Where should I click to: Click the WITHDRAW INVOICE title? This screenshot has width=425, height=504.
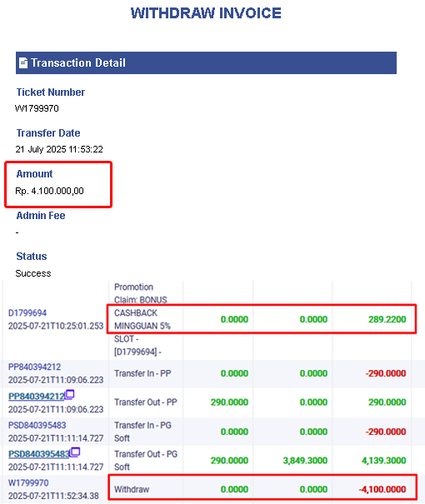pyautogui.click(x=206, y=13)
